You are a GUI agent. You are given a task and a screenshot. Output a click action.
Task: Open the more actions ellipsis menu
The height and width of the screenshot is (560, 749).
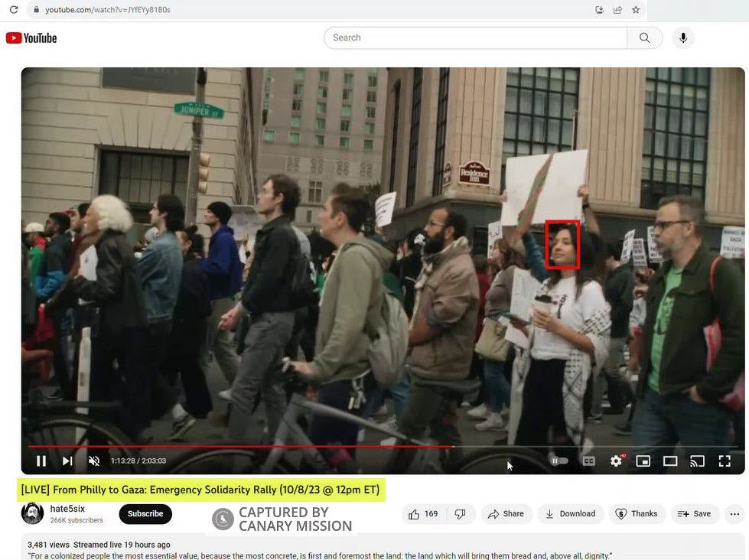(x=734, y=514)
